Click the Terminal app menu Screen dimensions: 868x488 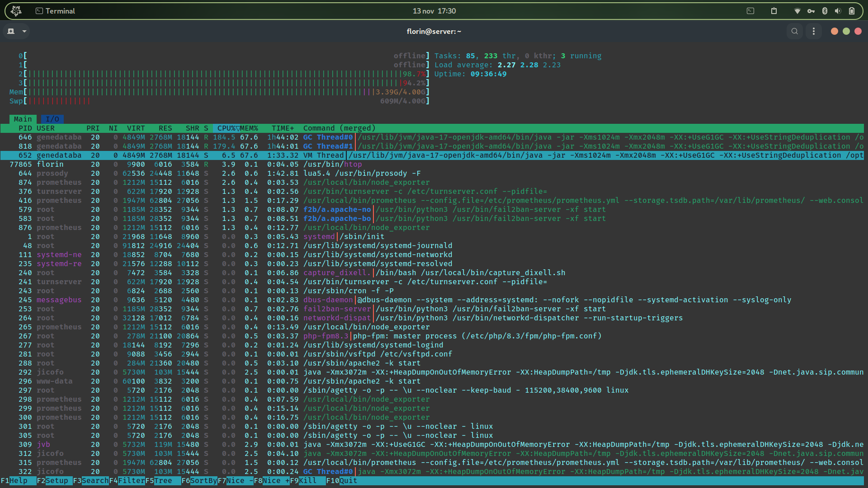(55, 11)
